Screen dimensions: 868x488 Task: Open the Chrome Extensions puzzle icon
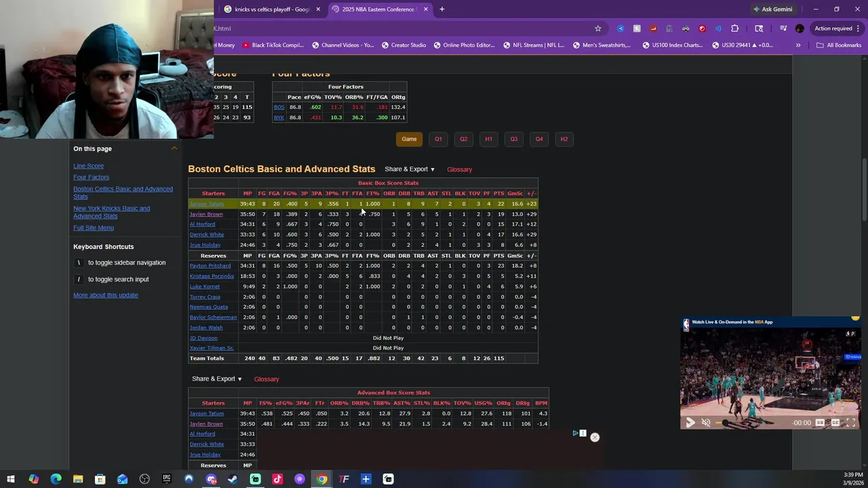[734, 28]
